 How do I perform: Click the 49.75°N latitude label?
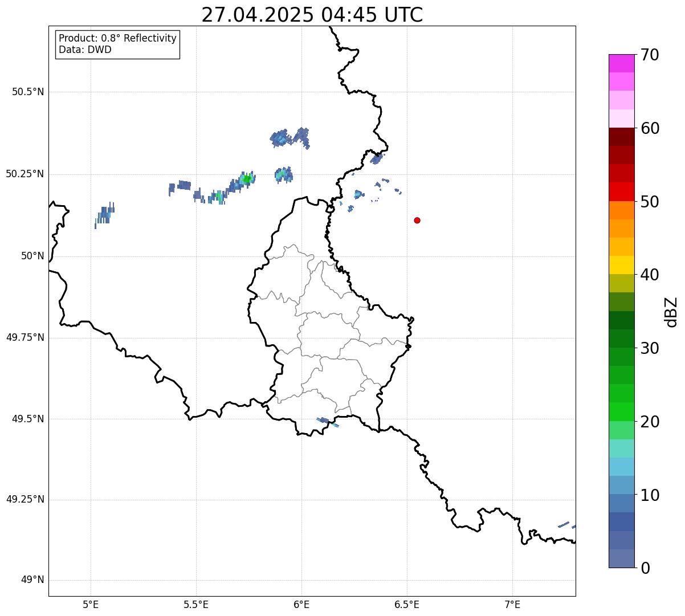click(25, 337)
